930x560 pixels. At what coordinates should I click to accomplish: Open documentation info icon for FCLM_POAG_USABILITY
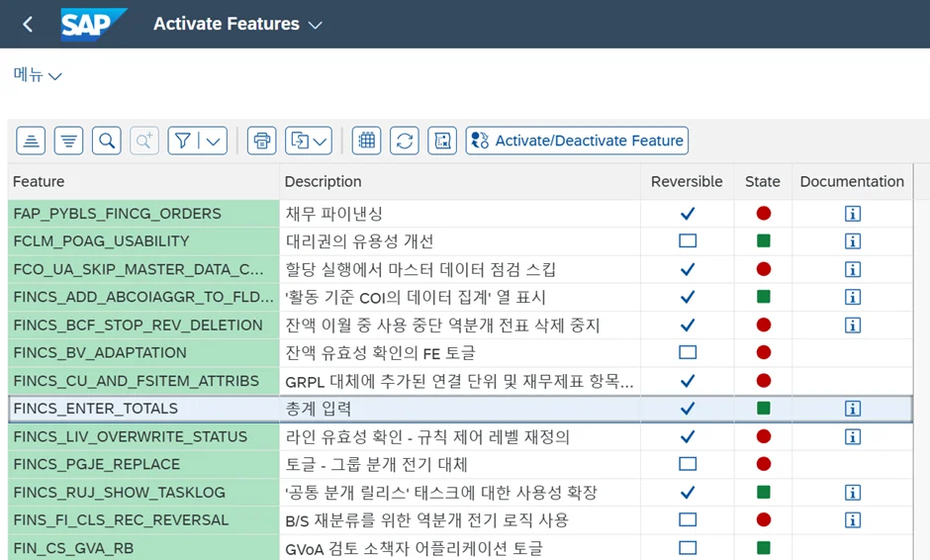click(x=852, y=241)
